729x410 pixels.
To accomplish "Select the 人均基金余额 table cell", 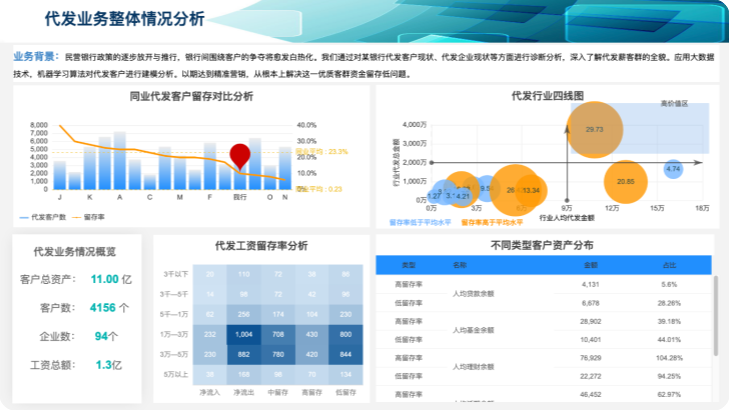I will click(x=473, y=330).
